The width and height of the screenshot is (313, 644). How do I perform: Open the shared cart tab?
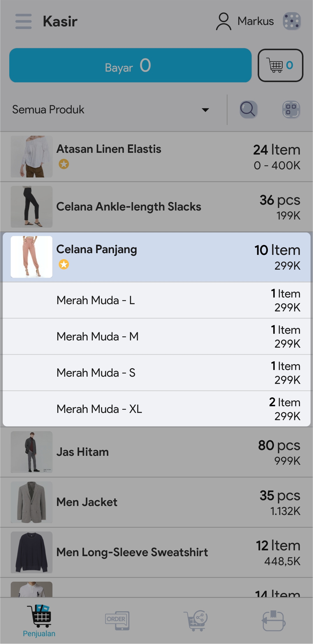coord(196,621)
